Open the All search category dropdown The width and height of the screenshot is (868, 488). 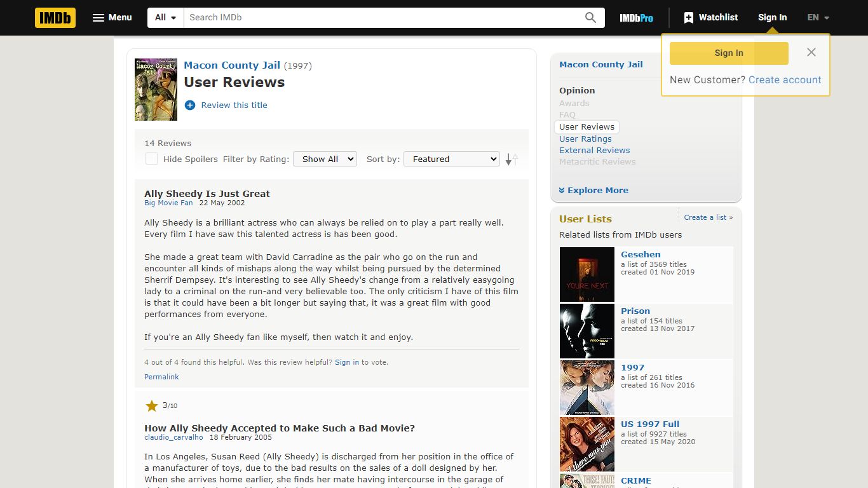coord(166,18)
